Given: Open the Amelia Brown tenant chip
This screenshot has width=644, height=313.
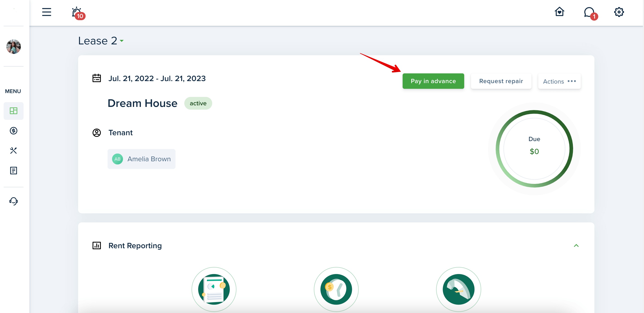Looking at the screenshot, I should tap(142, 159).
